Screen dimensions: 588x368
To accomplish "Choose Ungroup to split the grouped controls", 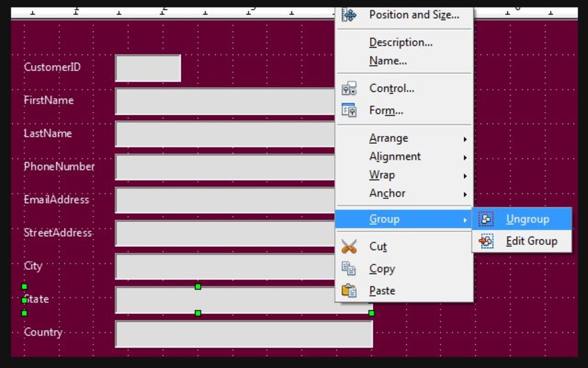I will (x=528, y=219).
